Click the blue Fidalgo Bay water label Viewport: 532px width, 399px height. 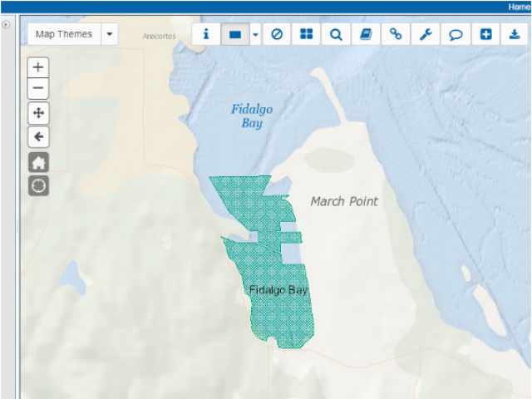click(252, 116)
